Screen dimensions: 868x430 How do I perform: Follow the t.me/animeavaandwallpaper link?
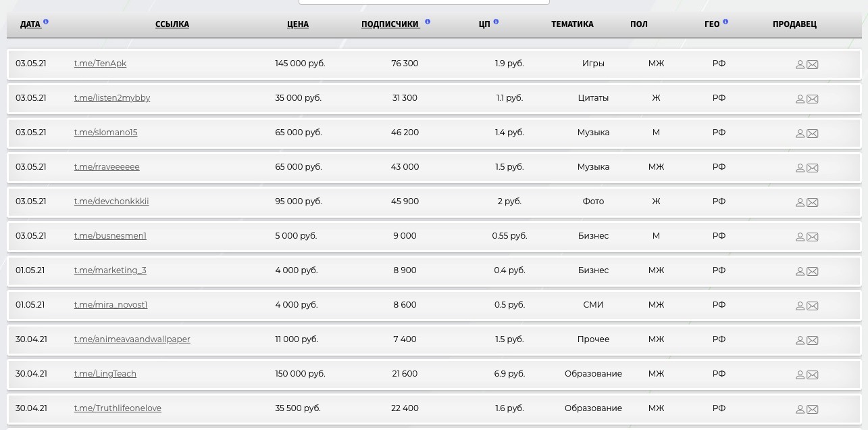pos(132,339)
